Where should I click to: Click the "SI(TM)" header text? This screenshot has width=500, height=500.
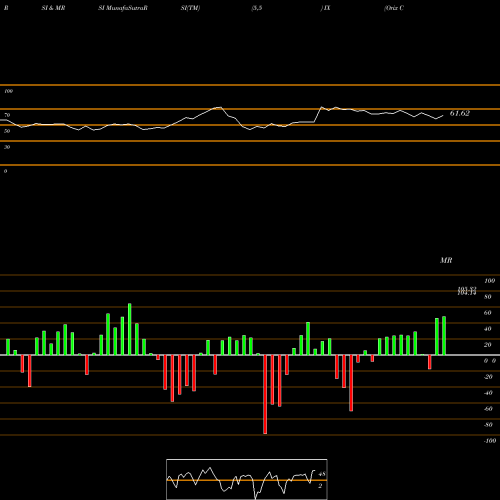pyautogui.click(x=190, y=8)
